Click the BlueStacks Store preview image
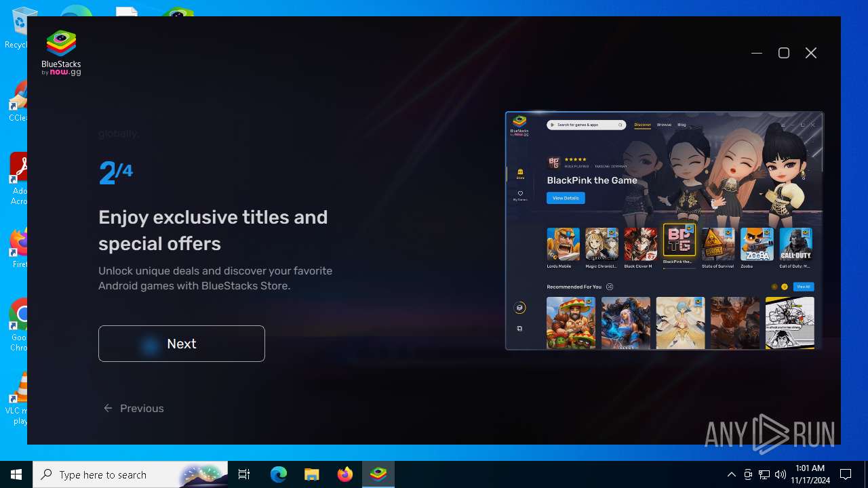Image resolution: width=868 pixels, height=488 pixels. (664, 230)
